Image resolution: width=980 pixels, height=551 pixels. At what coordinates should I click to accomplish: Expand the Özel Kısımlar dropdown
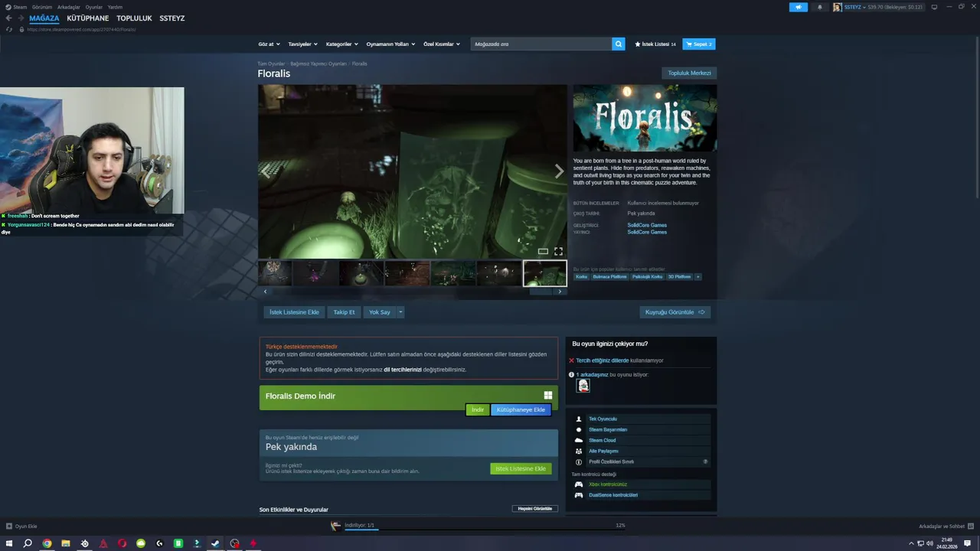(x=442, y=44)
